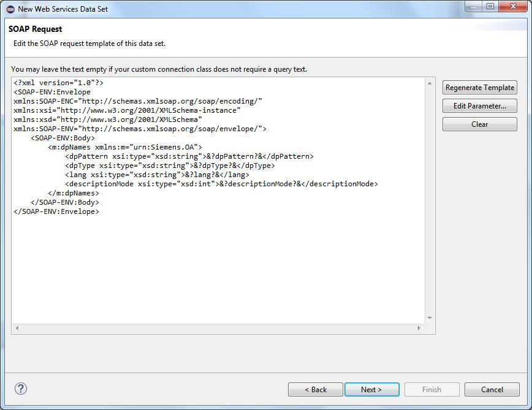The width and height of the screenshot is (532, 410).
Task: Click the xmlns:SOAP-ENV namespace line
Action: (140, 129)
